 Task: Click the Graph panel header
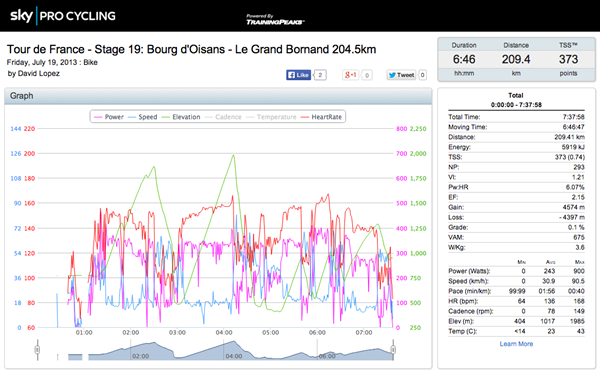(x=218, y=96)
